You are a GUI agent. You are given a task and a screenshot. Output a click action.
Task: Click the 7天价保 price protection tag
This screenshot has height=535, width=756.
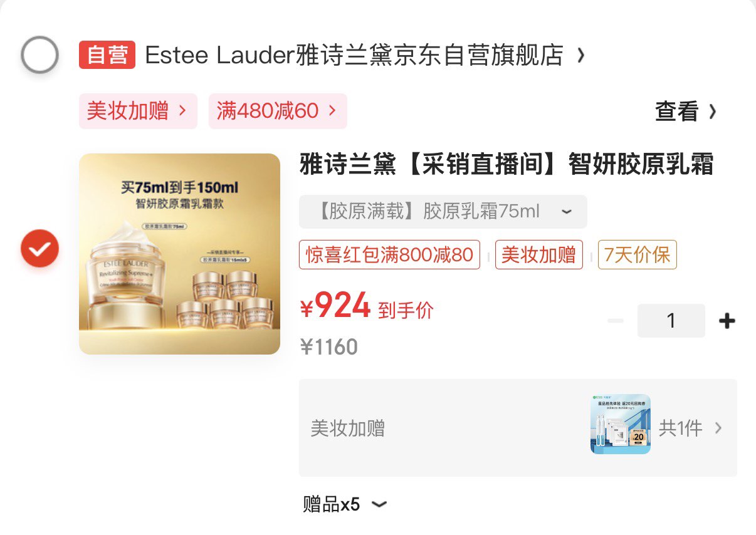click(x=638, y=255)
